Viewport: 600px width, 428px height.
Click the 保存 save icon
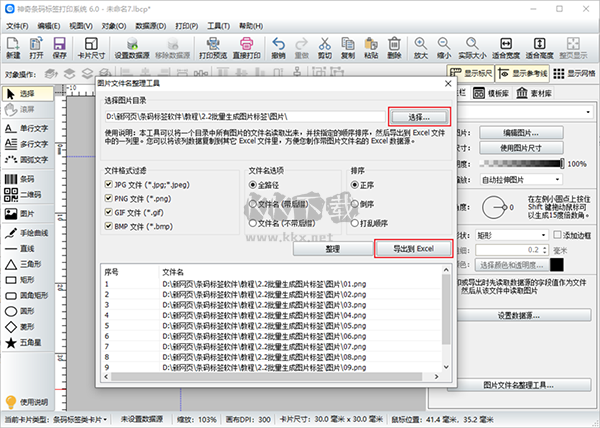click(x=60, y=47)
